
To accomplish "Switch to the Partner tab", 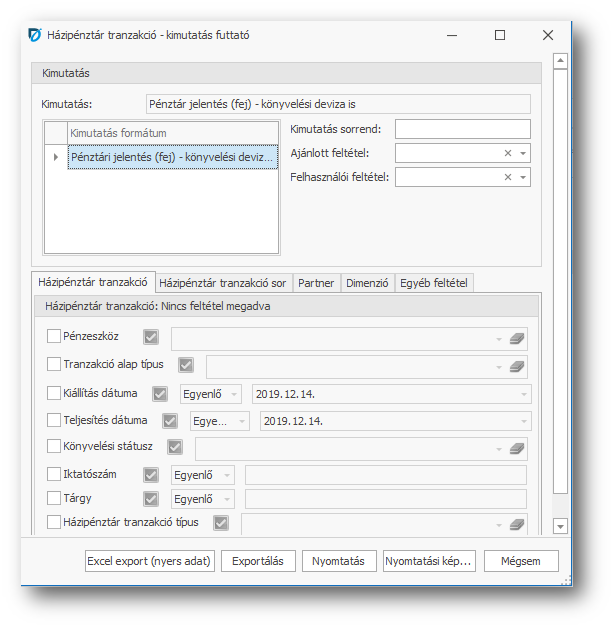I will pyautogui.click(x=316, y=283).
